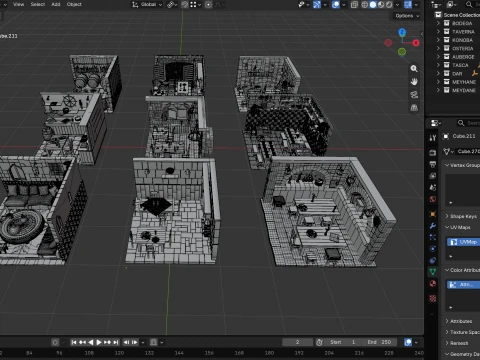Jump to timeline end frame button
This screenshot has height=360, width=480.
point(115,342)
